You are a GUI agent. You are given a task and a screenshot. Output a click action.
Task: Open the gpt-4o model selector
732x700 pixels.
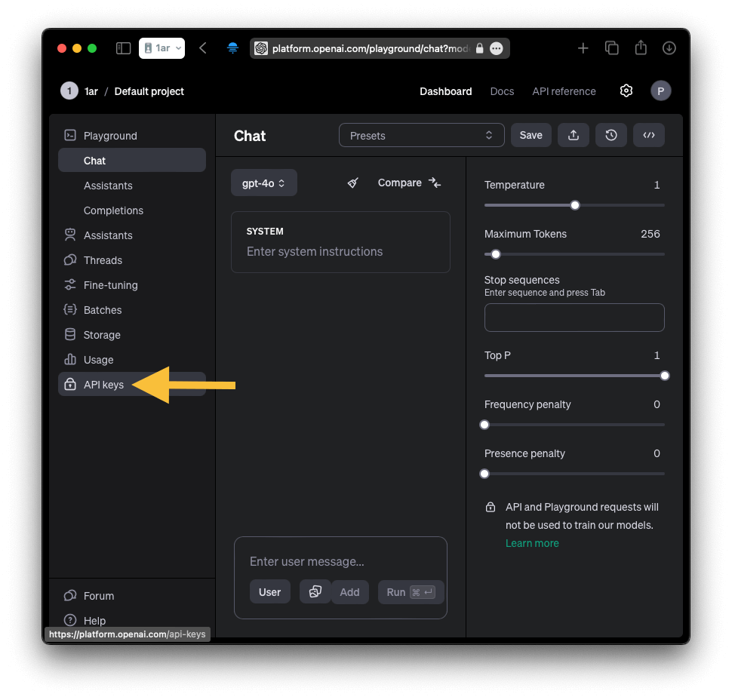click(264, 183)
